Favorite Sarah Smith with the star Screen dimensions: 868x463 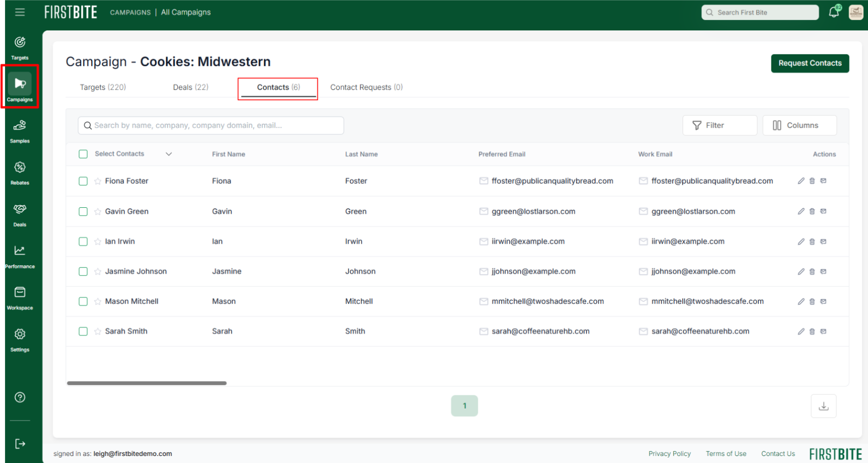98,331
